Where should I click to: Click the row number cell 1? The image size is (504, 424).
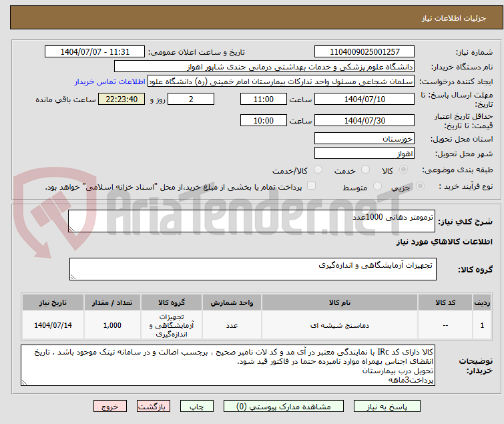coord(482,325)
